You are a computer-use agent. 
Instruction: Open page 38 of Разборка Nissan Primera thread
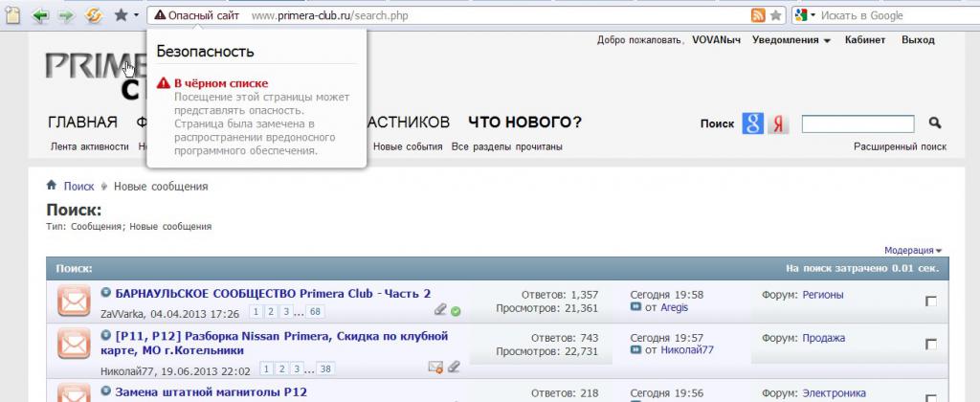point(325,368)
